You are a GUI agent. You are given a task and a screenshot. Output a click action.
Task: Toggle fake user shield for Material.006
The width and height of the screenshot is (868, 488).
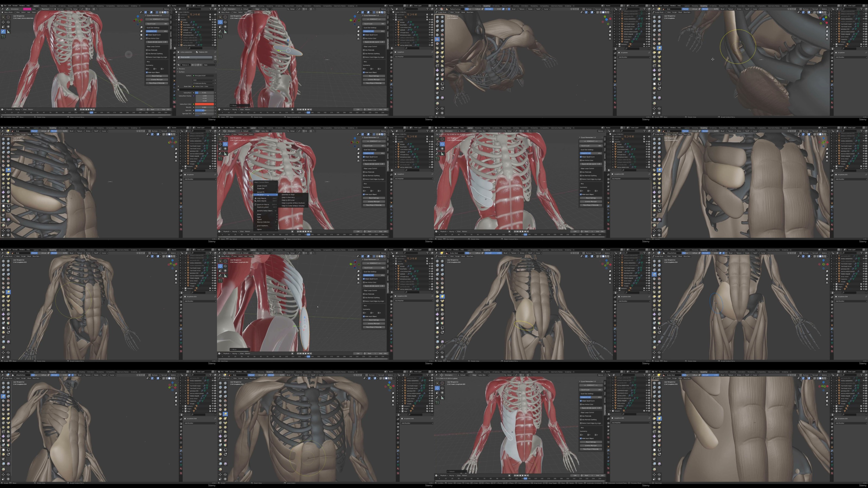[196, 65]
